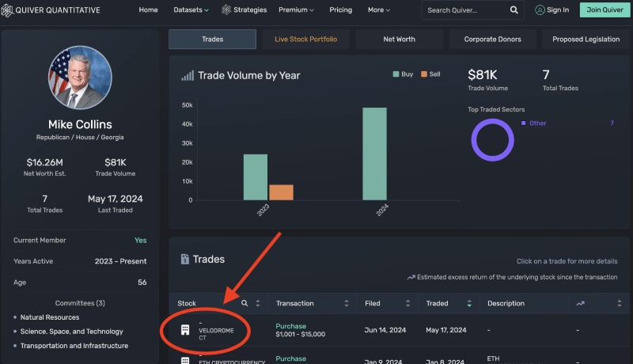Click the Mike Collins name heading
The width and height of the screenshot is (633, 364).
pyautogui.click(x=80, y=124)
